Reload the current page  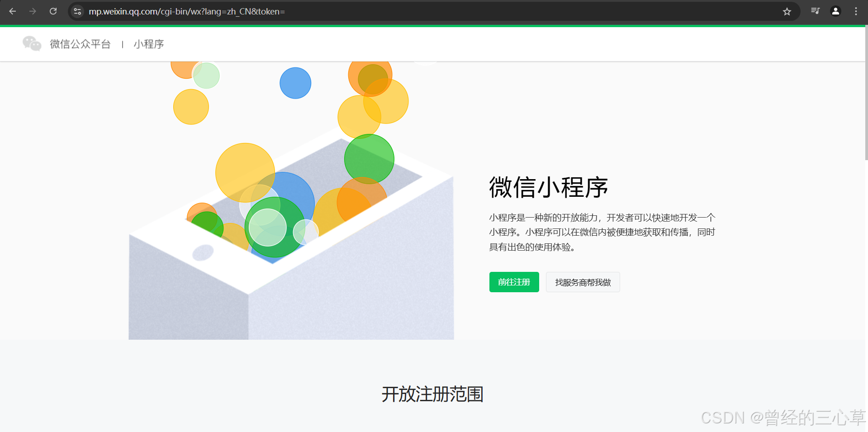pos(53,11)
